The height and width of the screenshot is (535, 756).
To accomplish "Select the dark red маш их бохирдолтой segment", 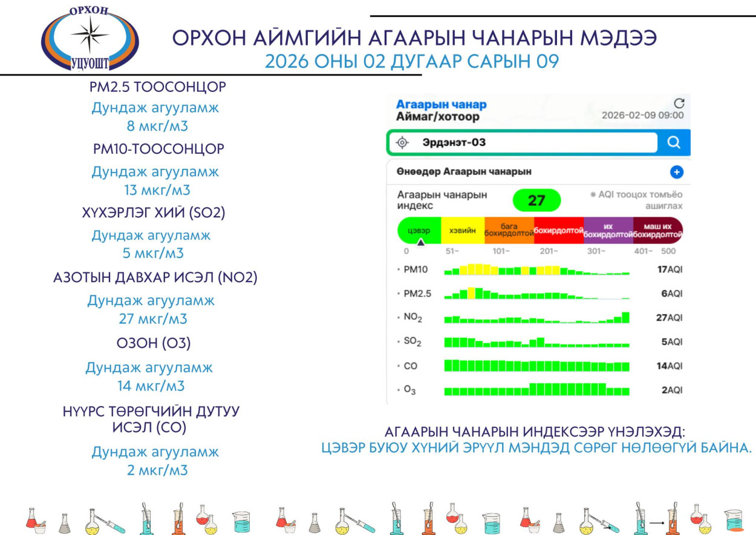I will 657,231.
